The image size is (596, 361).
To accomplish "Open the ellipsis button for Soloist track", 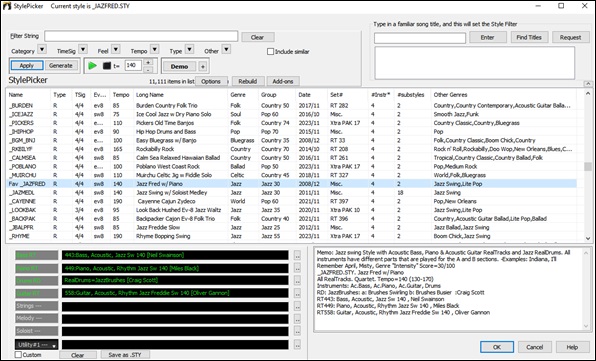I will 297,331.
